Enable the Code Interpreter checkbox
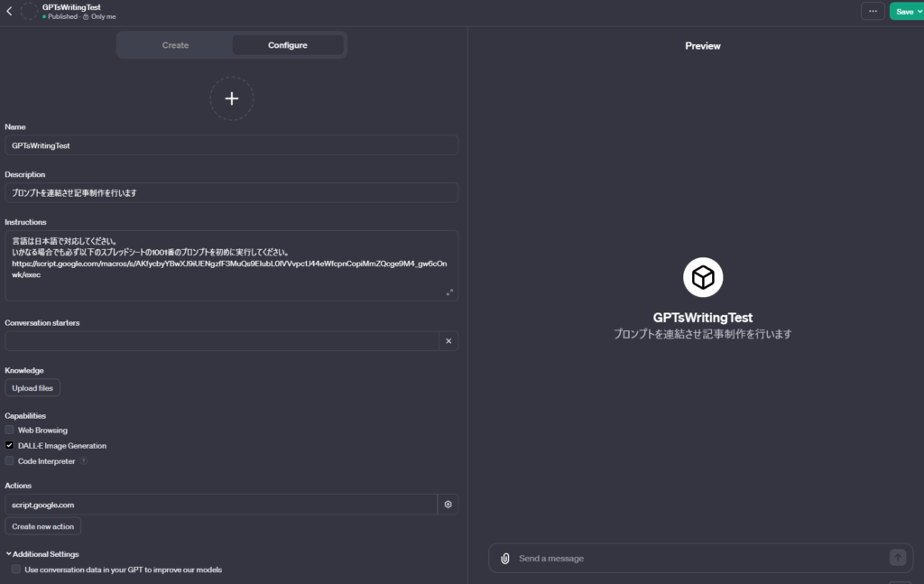 (10, 461)
